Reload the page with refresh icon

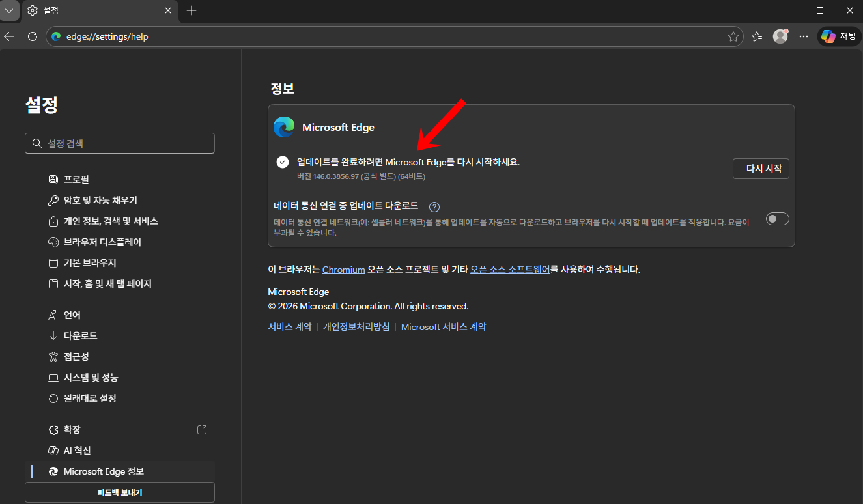[33, 36]
